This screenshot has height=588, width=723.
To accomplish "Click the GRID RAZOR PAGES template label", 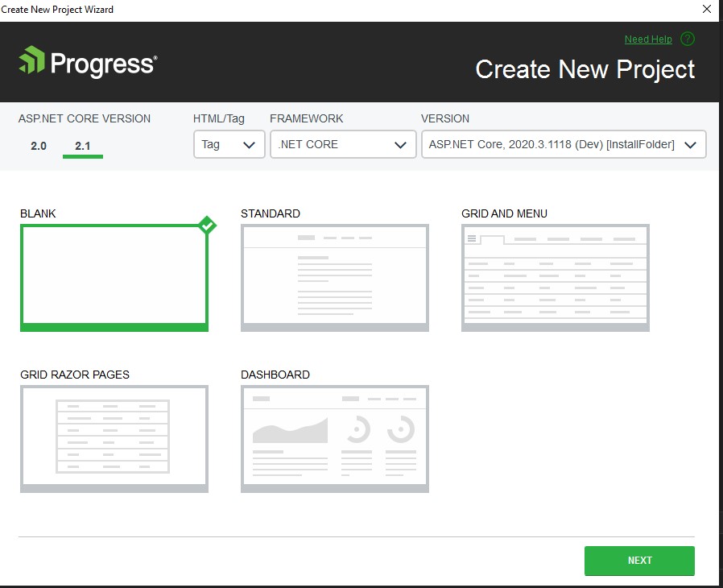I will [75, 375].
